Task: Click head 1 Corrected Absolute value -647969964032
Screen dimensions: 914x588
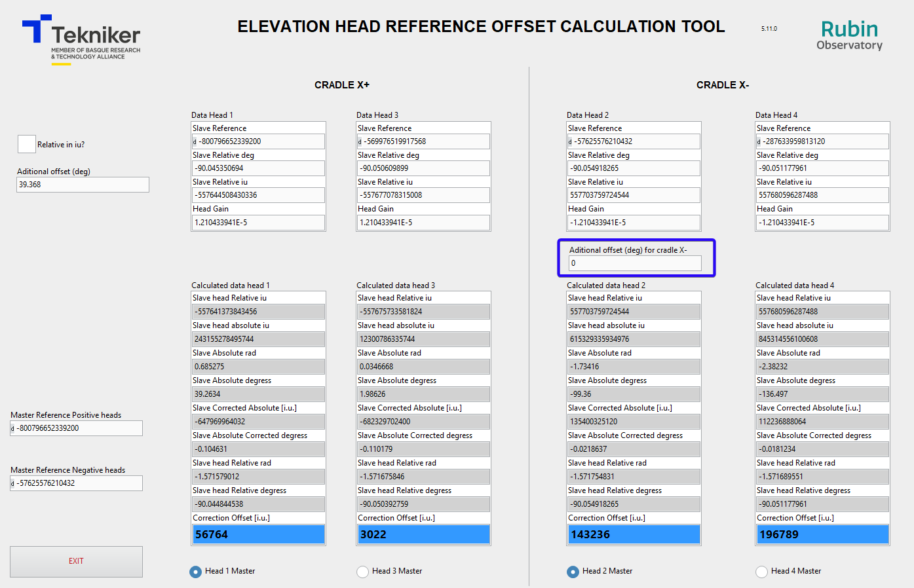Action: [258, 422]
